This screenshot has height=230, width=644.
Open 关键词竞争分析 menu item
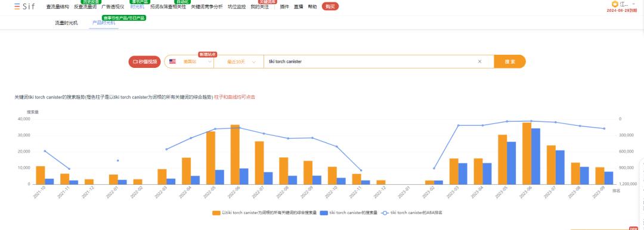206,7
